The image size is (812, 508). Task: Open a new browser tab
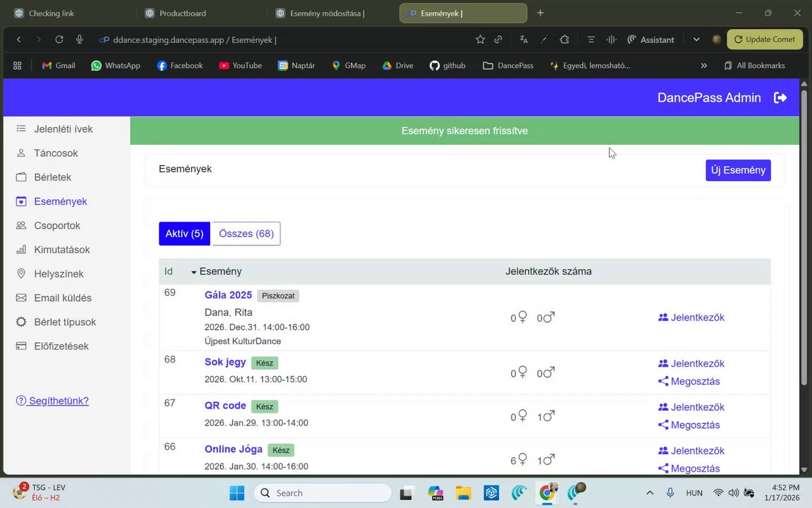pyautogui.click(x=540, y=13)
